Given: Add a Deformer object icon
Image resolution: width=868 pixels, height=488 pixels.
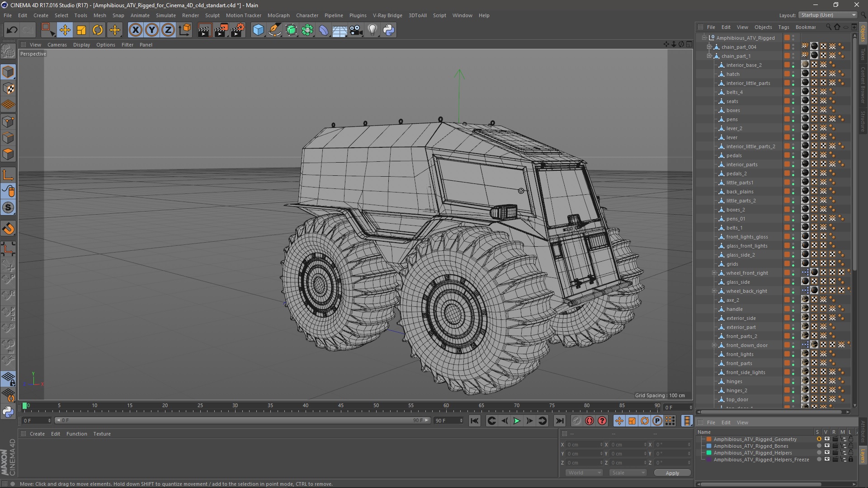Looking at the screenshot, I should pyautogui.click(x=324, y=30).
